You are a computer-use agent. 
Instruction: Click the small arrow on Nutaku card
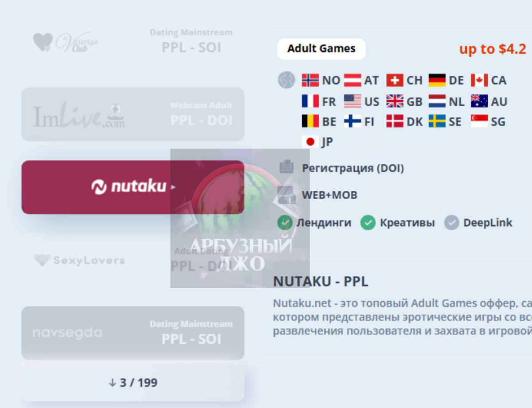click(173, 187)
